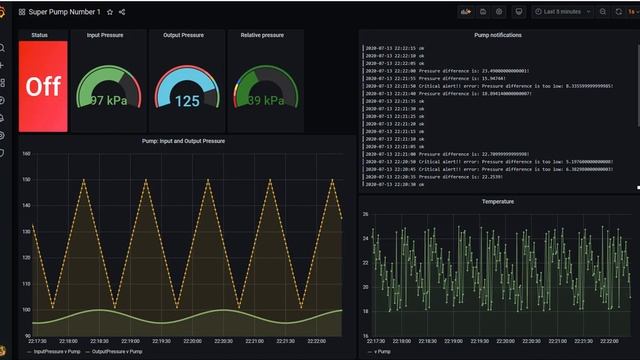Click the 26 y-axis label on Temperature graph
Image resolution: width=640 pixels, height=360 pixels.
[365, 214]
